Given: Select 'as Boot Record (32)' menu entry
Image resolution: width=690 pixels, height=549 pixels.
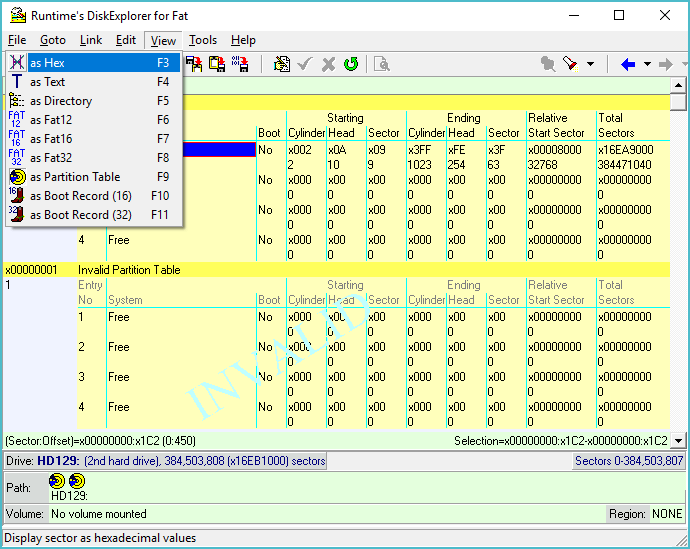Looking at the screenshot, I should (x=80, y=215).
